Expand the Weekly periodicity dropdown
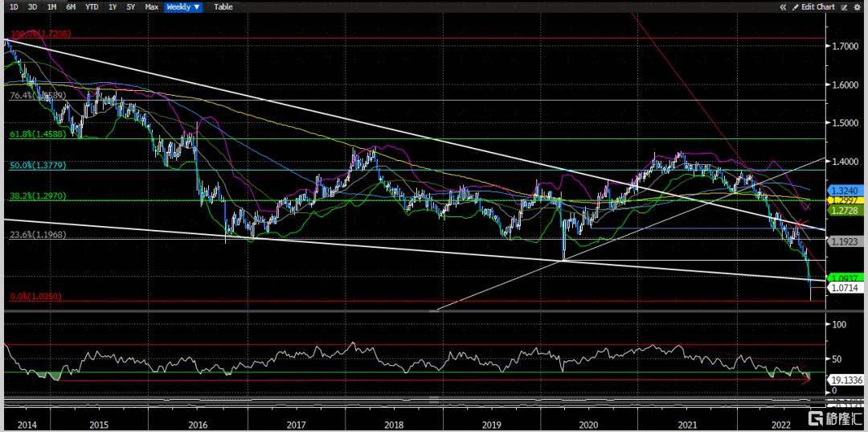This screenshot has width=868, height=432. point(183,6)
